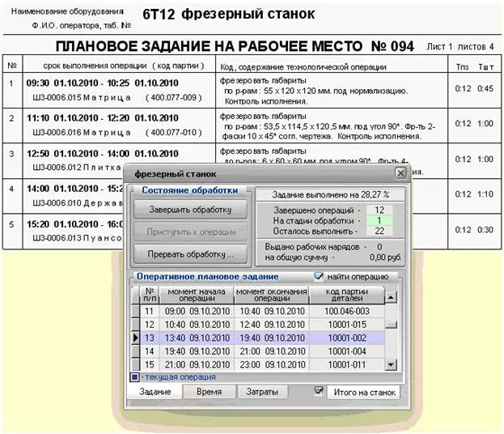This screenshot has height=434, width=504.
Task: Click start time 13:40 09.10.2010
Action: click(x=197, y=338)
